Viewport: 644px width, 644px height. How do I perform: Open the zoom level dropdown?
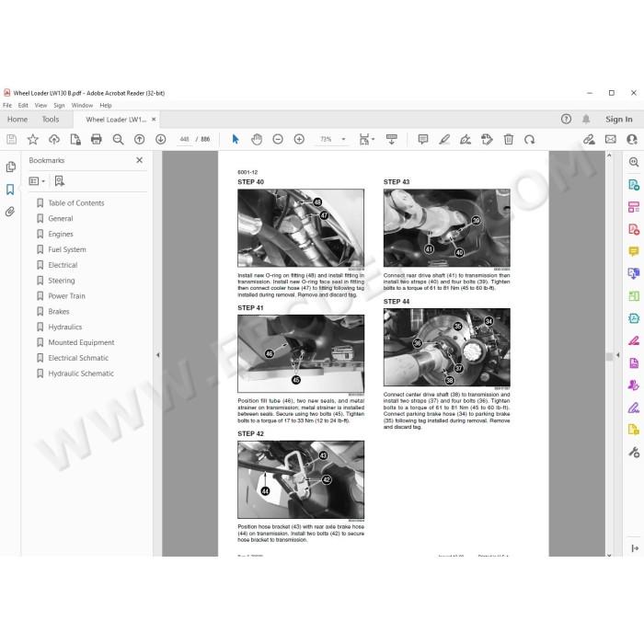pyautogui.click(x=343, y=140)
